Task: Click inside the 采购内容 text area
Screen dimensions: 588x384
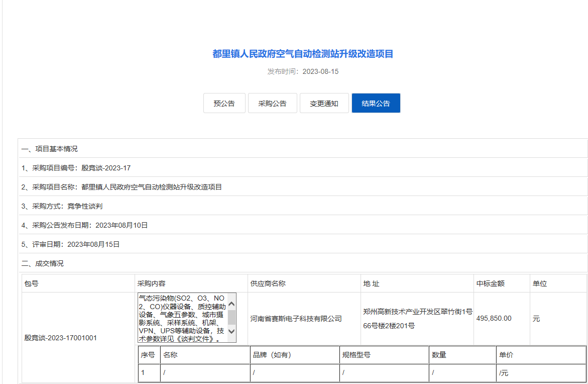Action: coord(183,318)
